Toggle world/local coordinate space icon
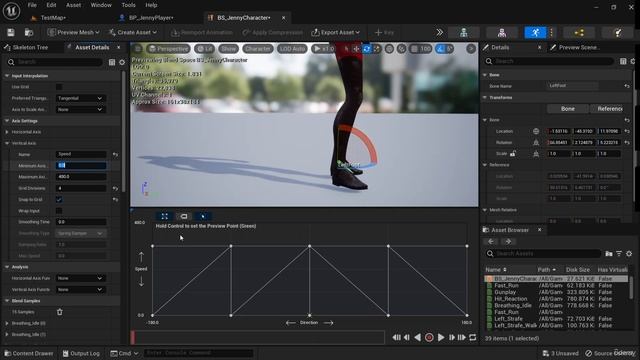 click(389, 49)
